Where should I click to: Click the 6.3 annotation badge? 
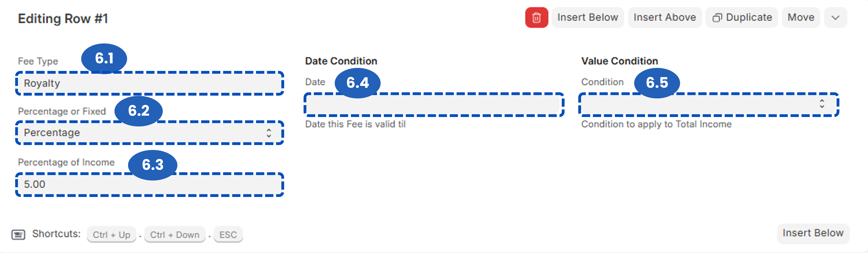[153, 165]
